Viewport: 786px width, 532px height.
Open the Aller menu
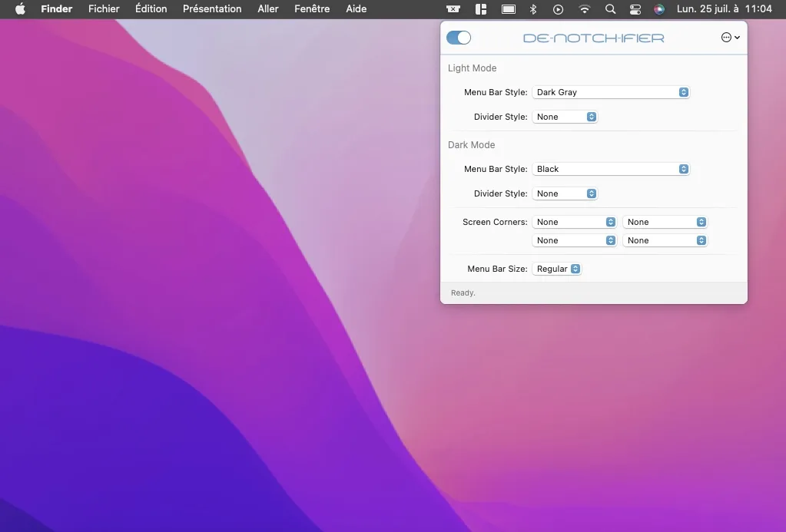pyautogui.click(x=267, y=9)
